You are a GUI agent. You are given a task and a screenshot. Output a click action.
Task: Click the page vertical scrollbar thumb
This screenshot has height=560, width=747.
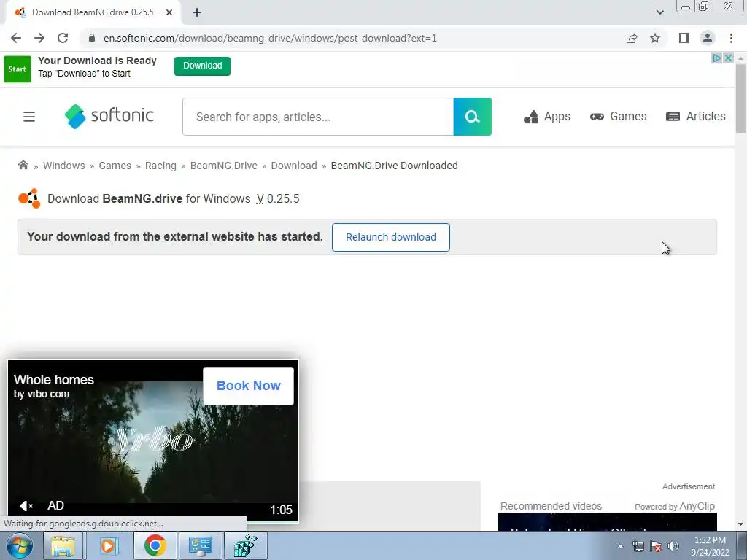point(740,98)
